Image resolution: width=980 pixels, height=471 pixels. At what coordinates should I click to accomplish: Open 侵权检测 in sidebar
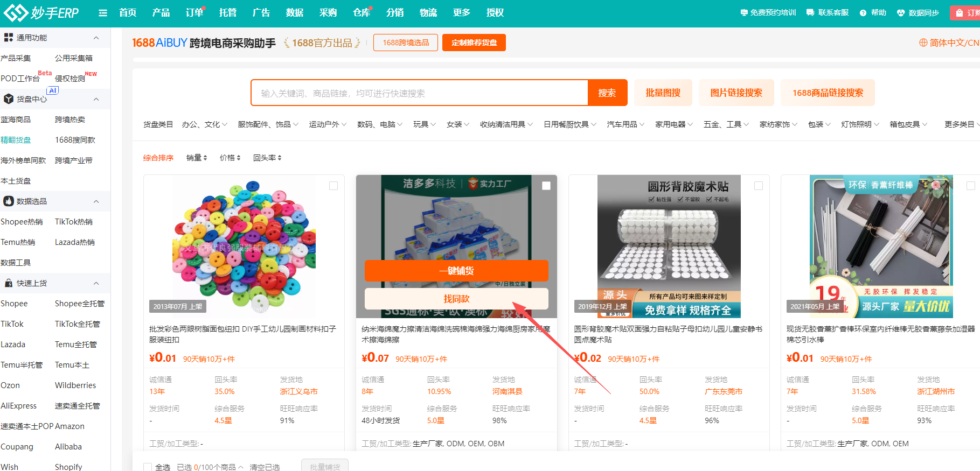(70, 78)
